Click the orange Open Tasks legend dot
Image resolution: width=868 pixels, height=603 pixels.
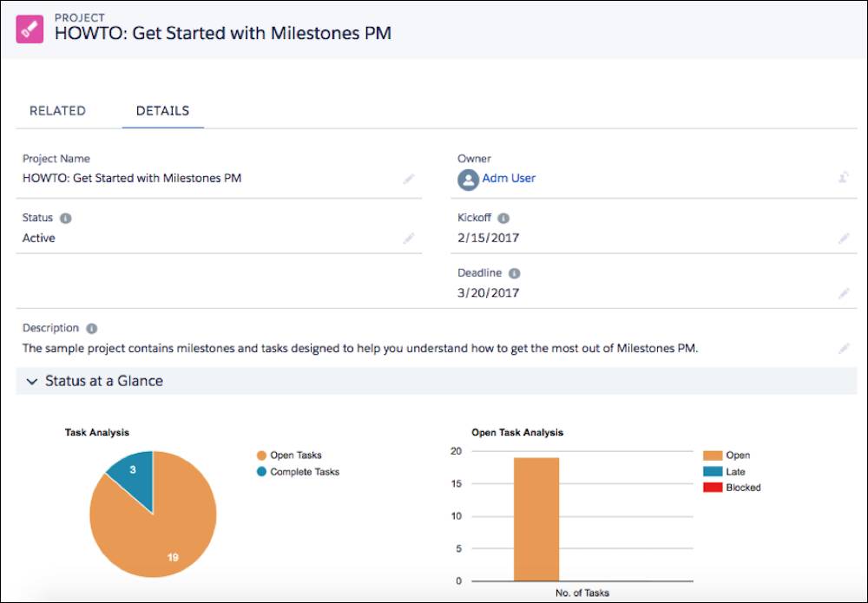(261, 456)
